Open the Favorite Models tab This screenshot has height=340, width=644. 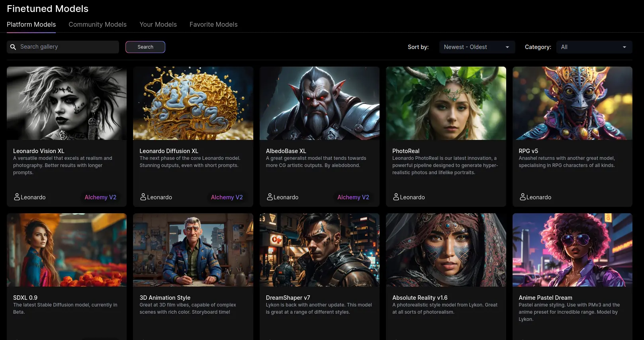pos(213,24)
